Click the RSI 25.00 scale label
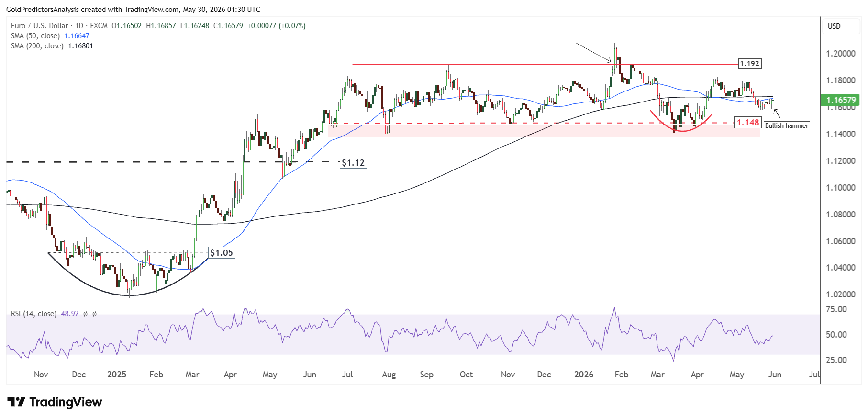The width and height of the screenshot is (868, 420). 836,360
